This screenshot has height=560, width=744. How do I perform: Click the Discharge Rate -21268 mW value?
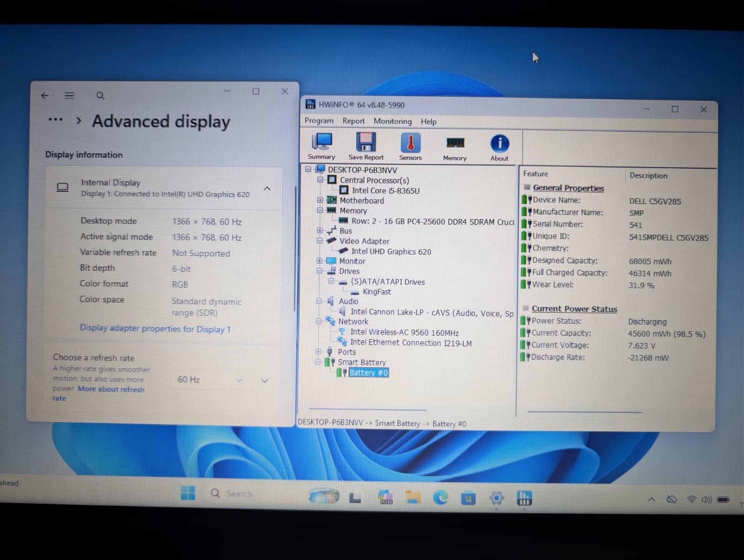pos(648,358)
